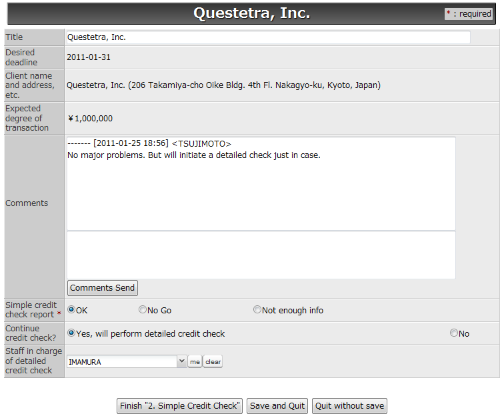
Task: Finish "2. Simple Credit Check" task
Action: (x=180, y=406)
